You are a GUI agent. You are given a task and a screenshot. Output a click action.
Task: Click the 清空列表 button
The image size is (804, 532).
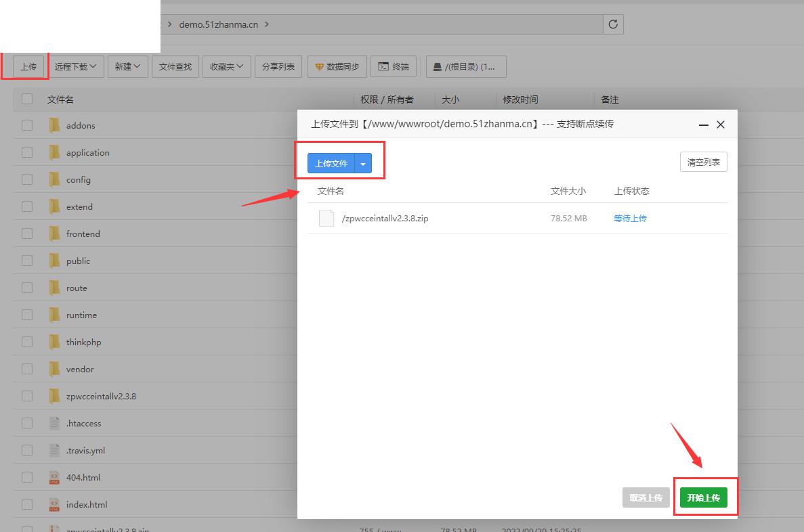coord(703,162)
